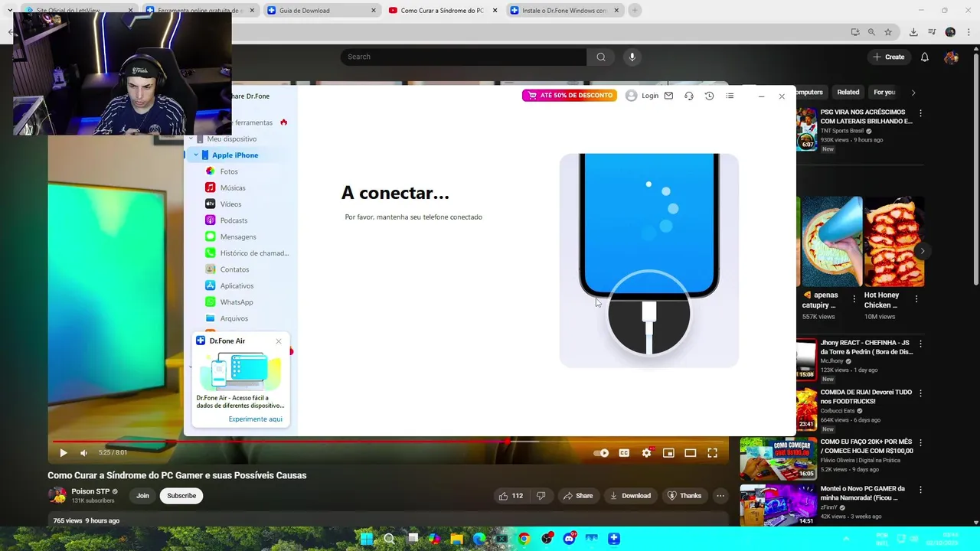Click ATÉ 50% DE DESCONTO banner

pos(570,96)
